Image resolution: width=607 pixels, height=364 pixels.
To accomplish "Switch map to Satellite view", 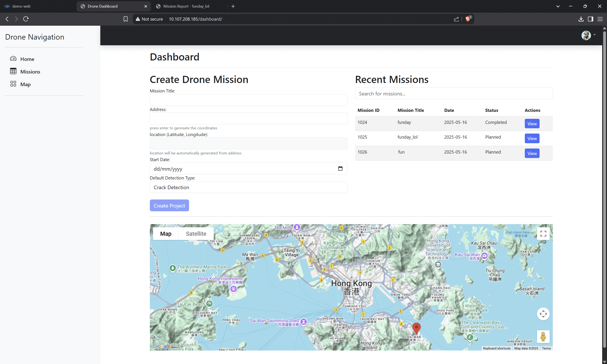I will click(x=196, y=234).
